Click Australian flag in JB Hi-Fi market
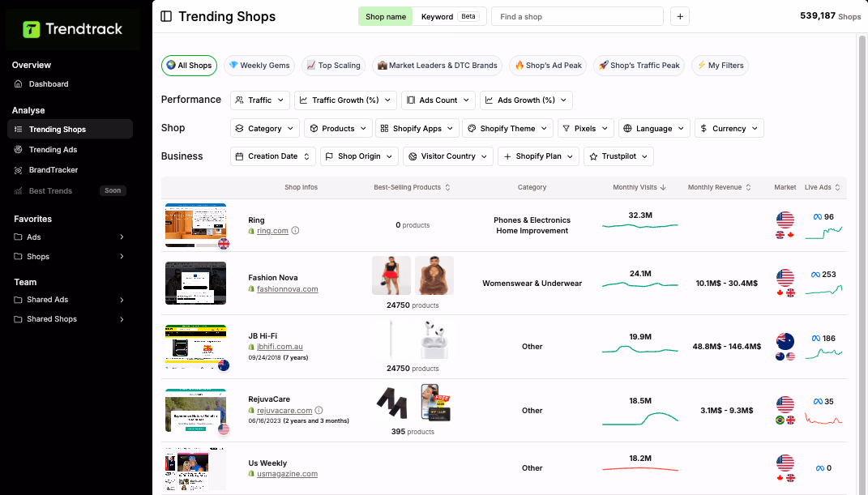The width and height of the screenshot is (868, 495). (x=785, y=341)
